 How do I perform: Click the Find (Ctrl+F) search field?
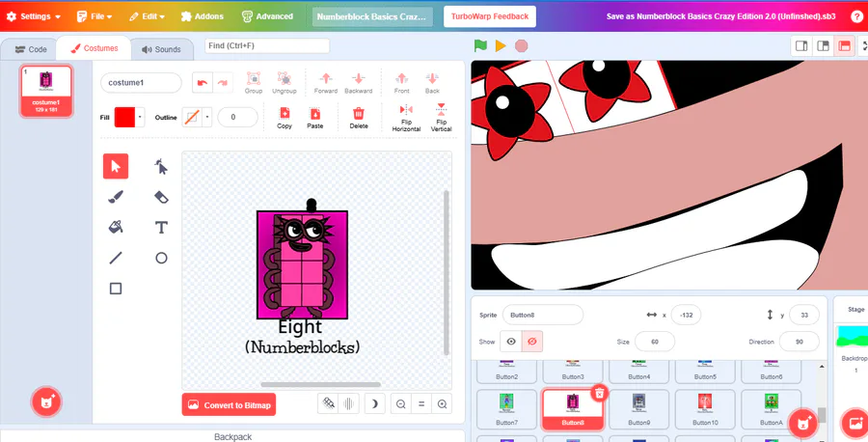[x=267, y=45]
